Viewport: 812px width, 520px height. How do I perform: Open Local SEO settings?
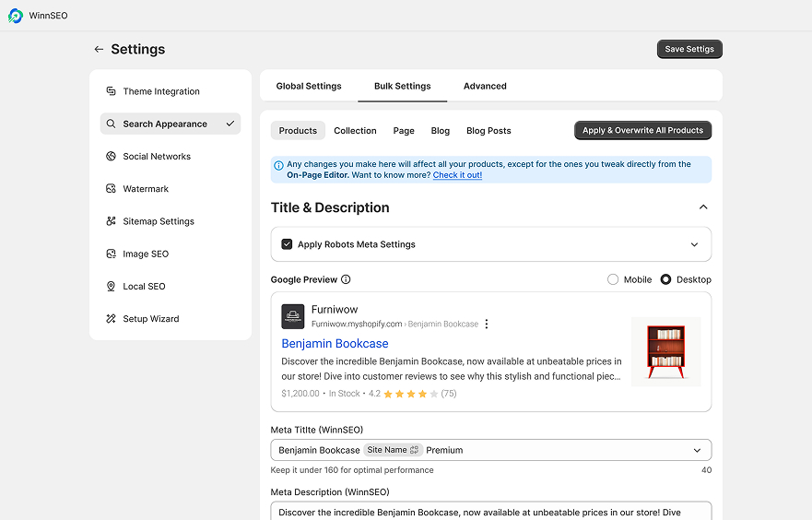171,287
